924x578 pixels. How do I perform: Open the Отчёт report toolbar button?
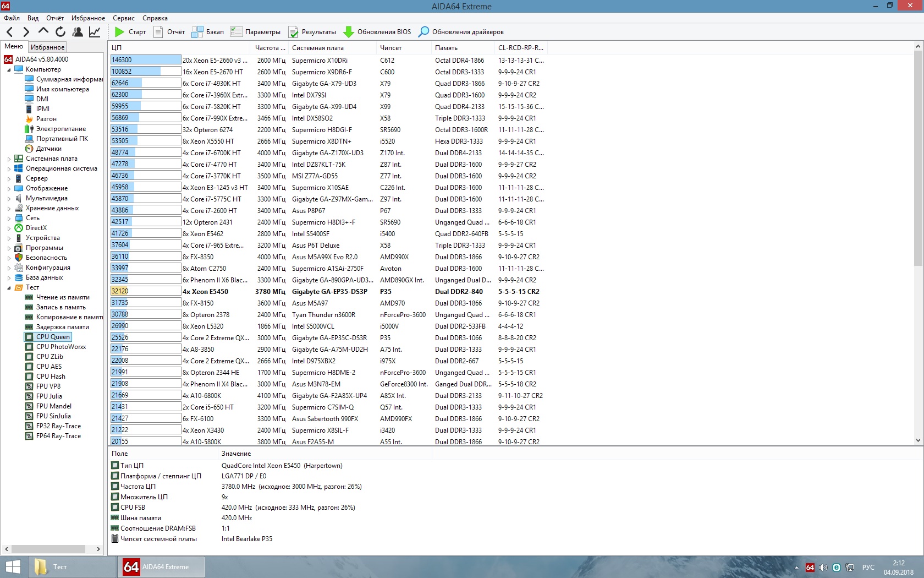pos(169,32)
